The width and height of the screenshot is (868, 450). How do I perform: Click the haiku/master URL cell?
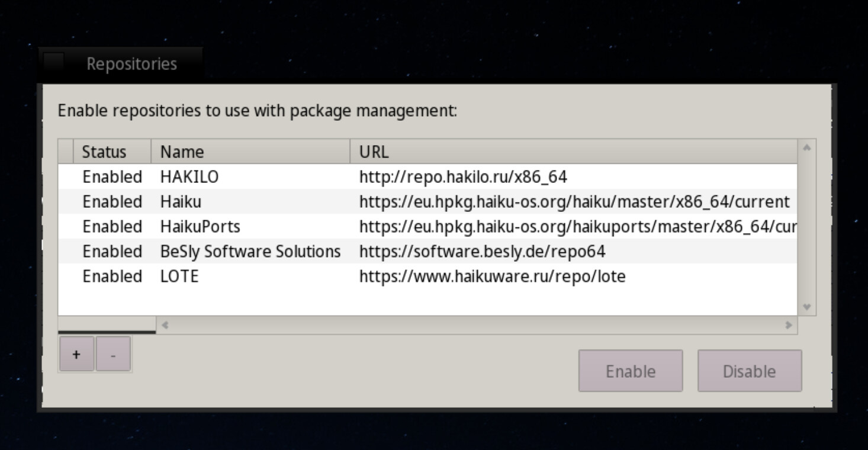point(574,202)
